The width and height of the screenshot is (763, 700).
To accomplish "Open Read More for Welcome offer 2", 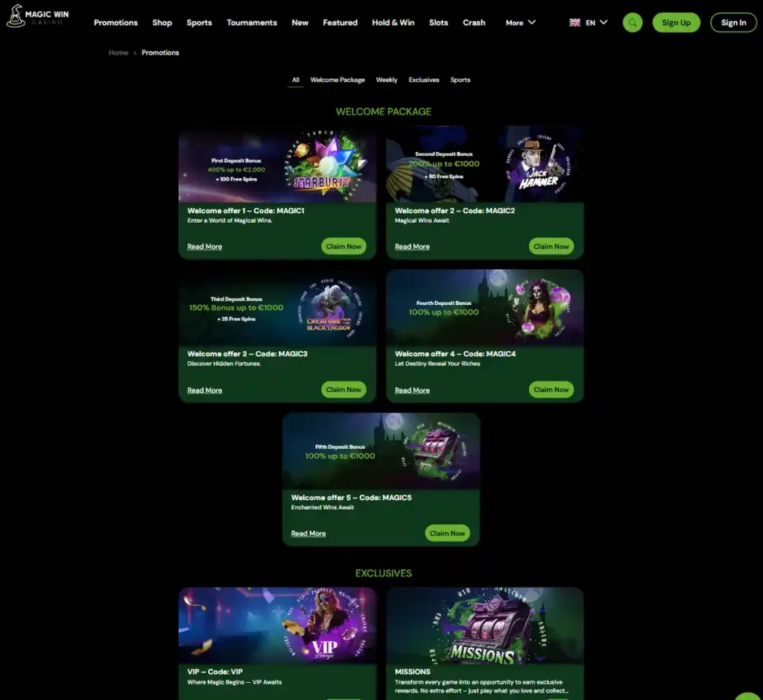I will pos(412,246).
